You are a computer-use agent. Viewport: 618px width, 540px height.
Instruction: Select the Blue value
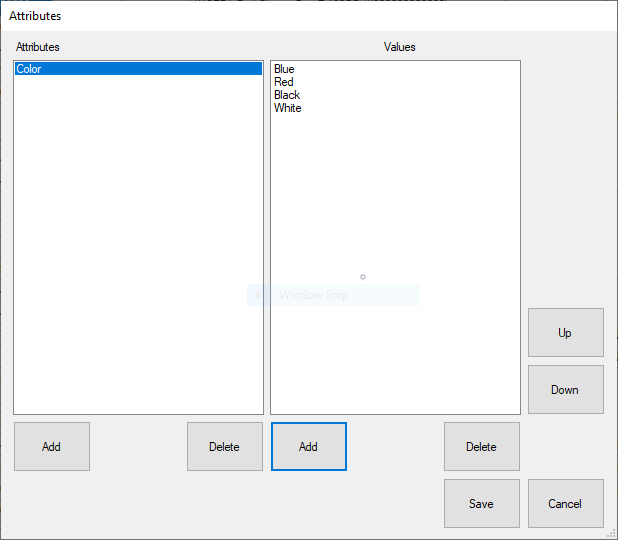coord(284,69)
